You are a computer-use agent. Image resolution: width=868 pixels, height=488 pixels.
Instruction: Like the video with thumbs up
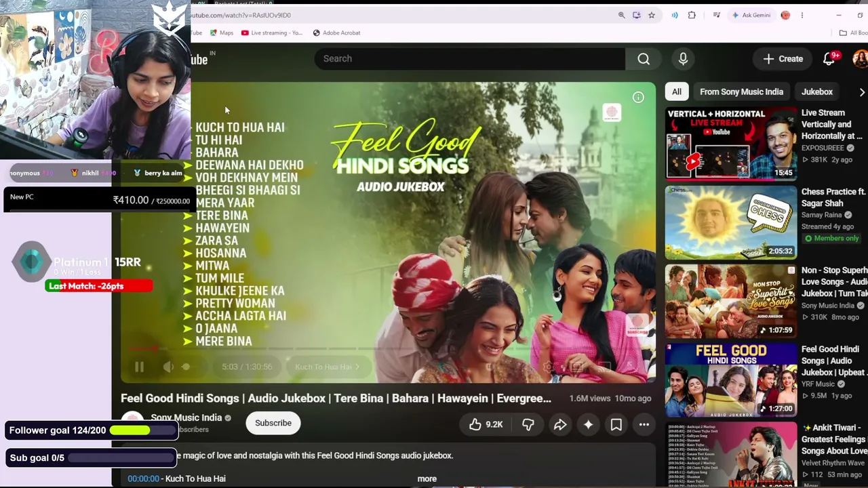pos(486,424)
